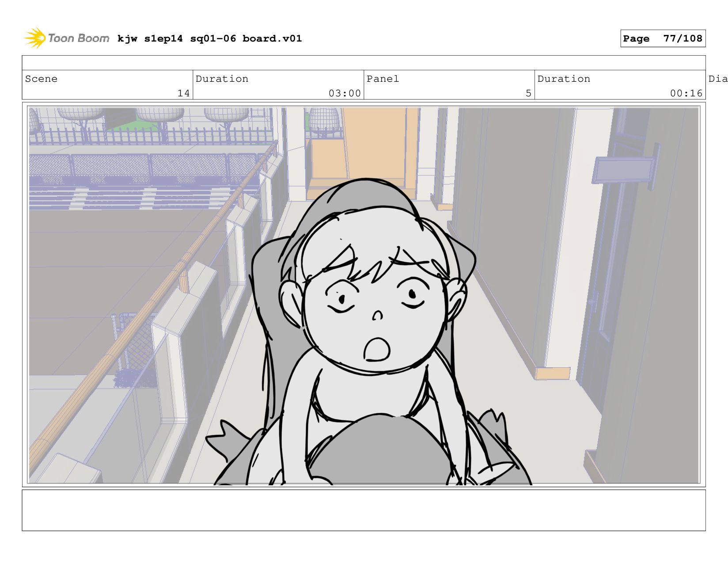Click the scene duration value '03:00'
The height and width of the screenshot is (564, 728).
pos(345,93)
